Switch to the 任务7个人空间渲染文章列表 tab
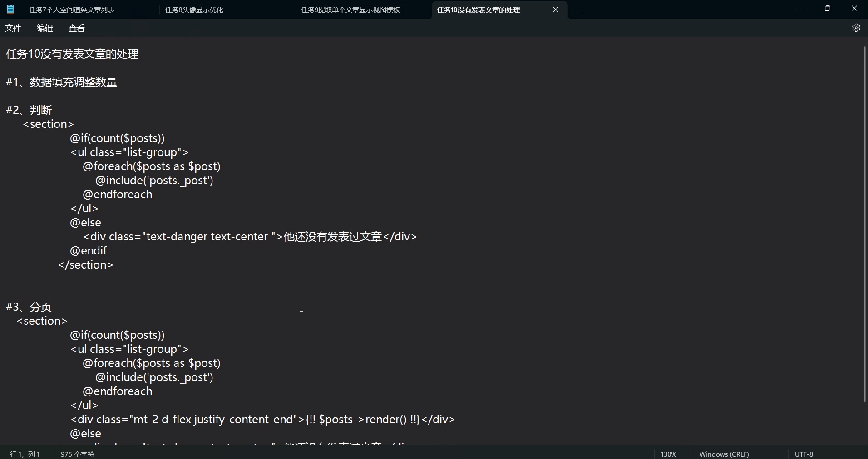The height and width of the screenshot is (459, 868). [x=73, y=10]
